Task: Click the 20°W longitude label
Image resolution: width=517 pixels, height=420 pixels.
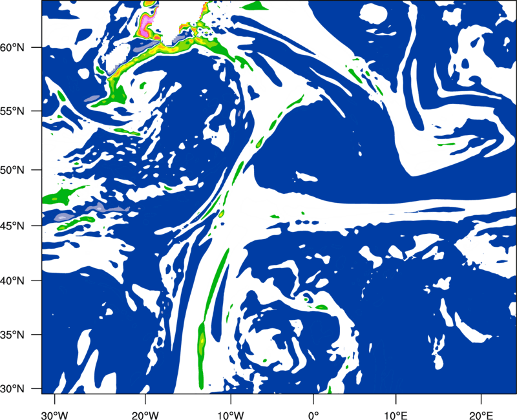Action: coord(145,415)
